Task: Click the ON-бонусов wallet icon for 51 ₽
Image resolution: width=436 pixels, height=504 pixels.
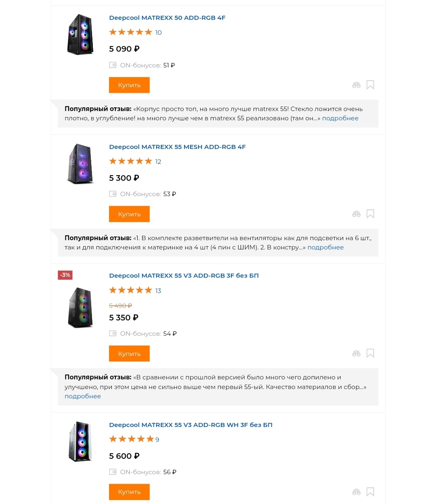Action: coord(113,65)
